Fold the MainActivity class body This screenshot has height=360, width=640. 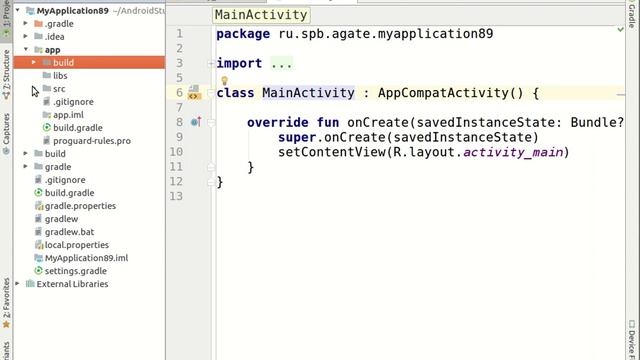[x=211, y=93]
